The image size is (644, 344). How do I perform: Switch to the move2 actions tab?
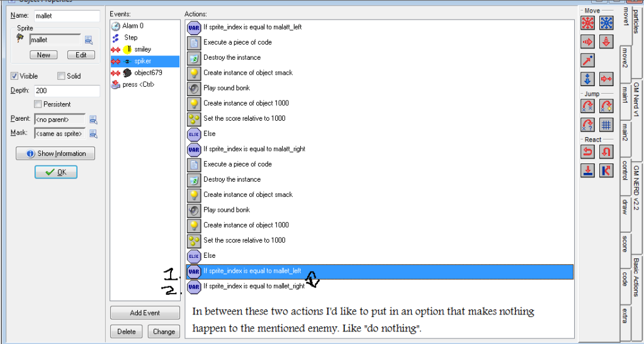click(624, 64)
